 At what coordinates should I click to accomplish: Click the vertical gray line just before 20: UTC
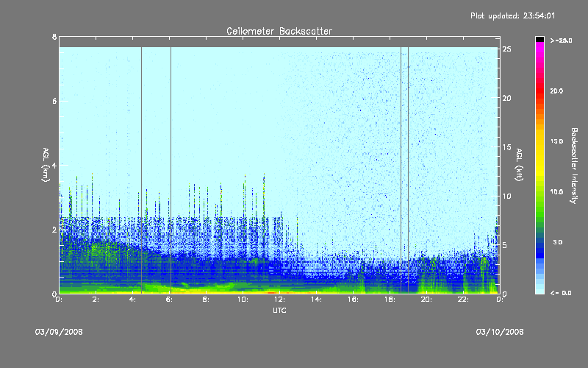point(408,170)
